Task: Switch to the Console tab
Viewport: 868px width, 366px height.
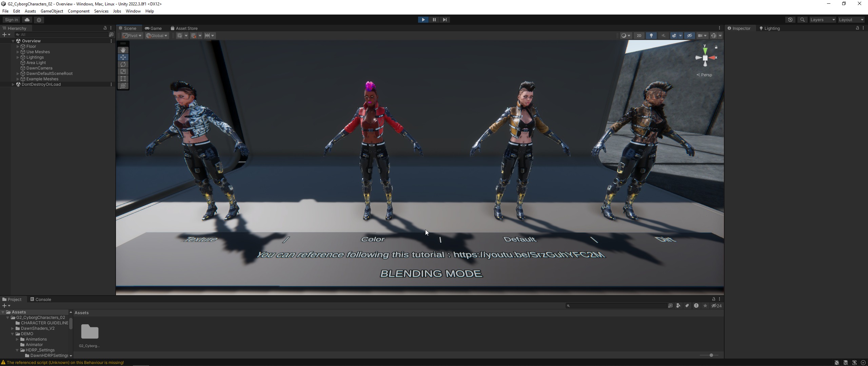Action: click(41, 299)
